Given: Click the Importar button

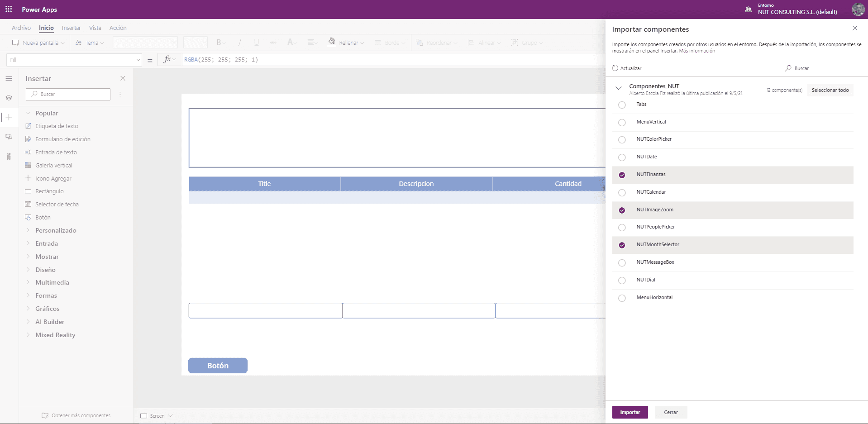Looking at the screenshot, I should [x=630, y=412].
